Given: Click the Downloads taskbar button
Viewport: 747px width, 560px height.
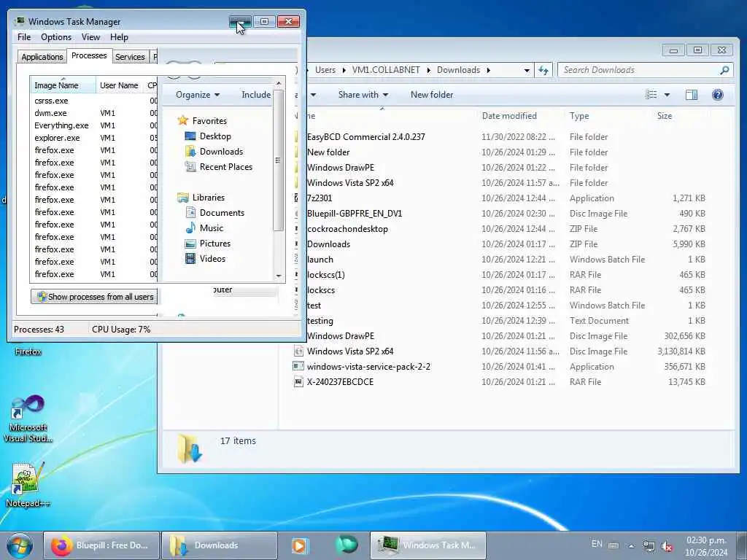Looking at the screenshot, I should [220, 545].
